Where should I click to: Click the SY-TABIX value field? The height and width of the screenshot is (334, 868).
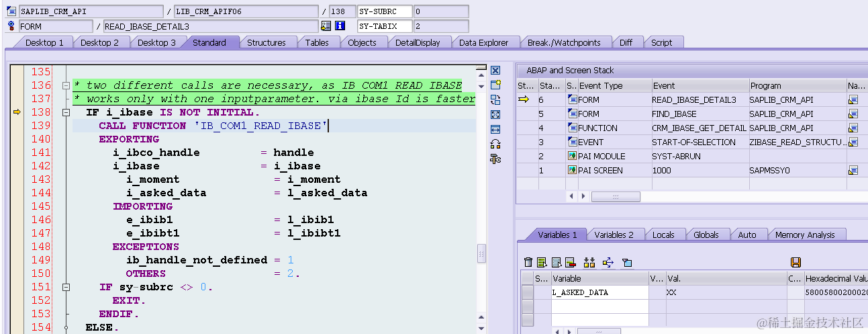441,26
